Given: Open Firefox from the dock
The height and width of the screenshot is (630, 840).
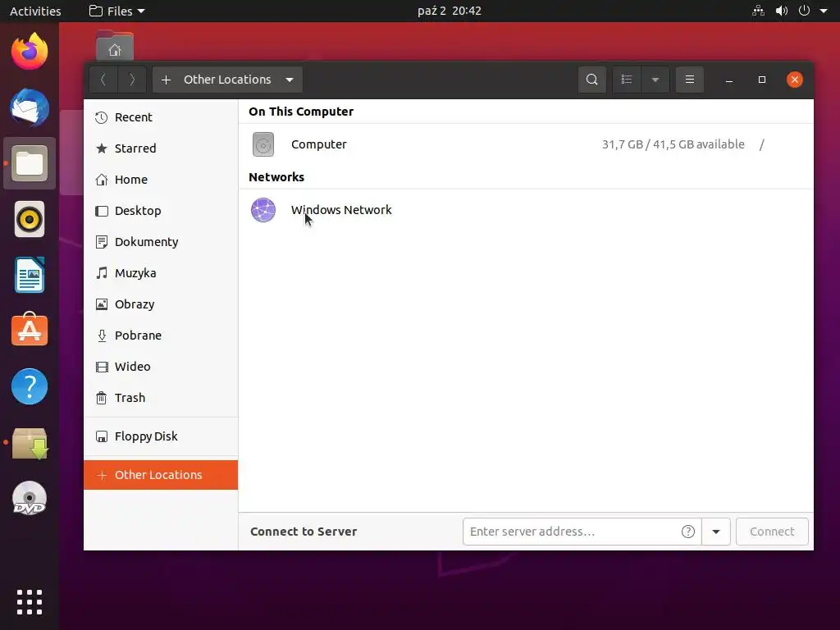Looking at the screenshot, I should click(x=30, y=52).
